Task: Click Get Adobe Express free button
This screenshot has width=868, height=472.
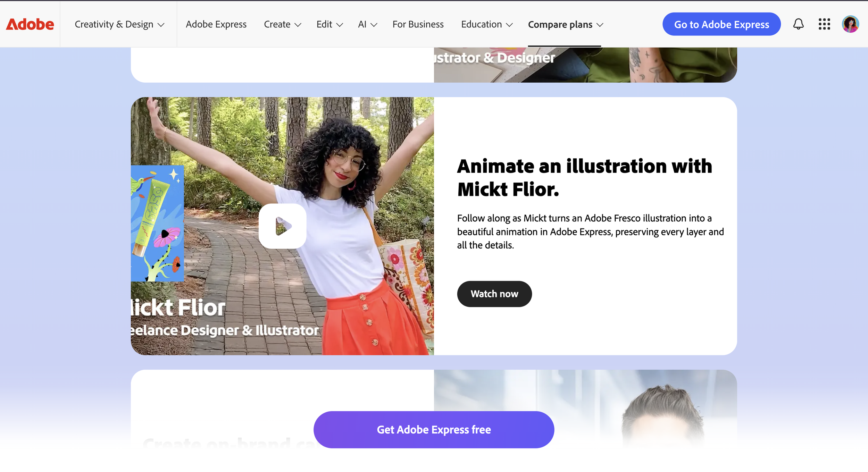Action: pos(434,429)
